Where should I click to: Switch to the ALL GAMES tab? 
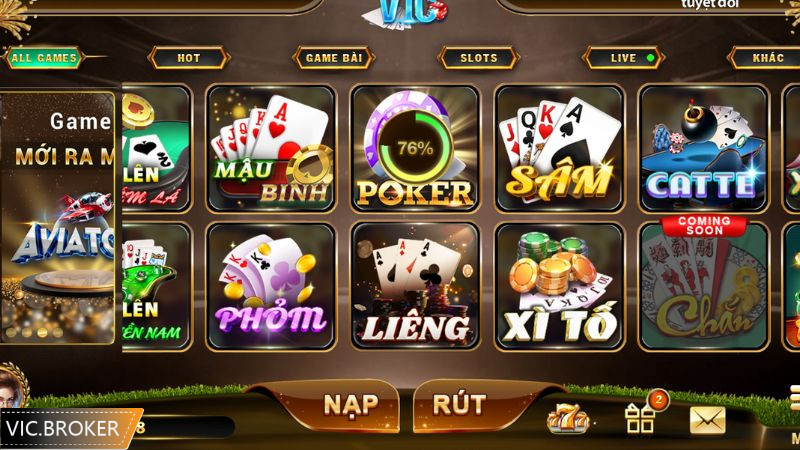44,58
